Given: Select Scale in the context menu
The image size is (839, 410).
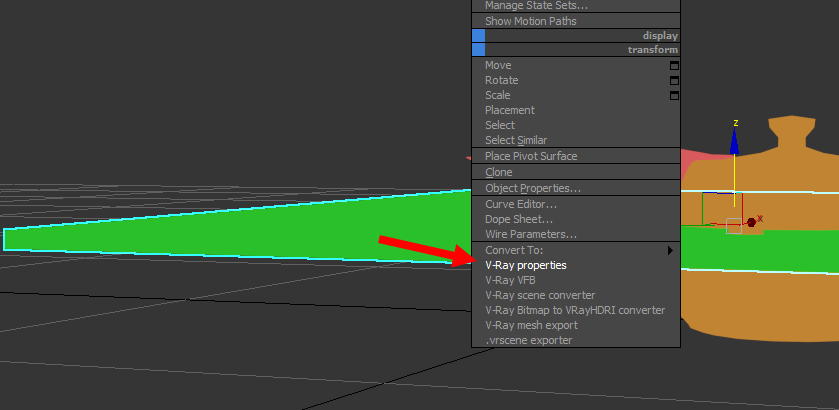Looking at the screenshot, I should [576, 95].
